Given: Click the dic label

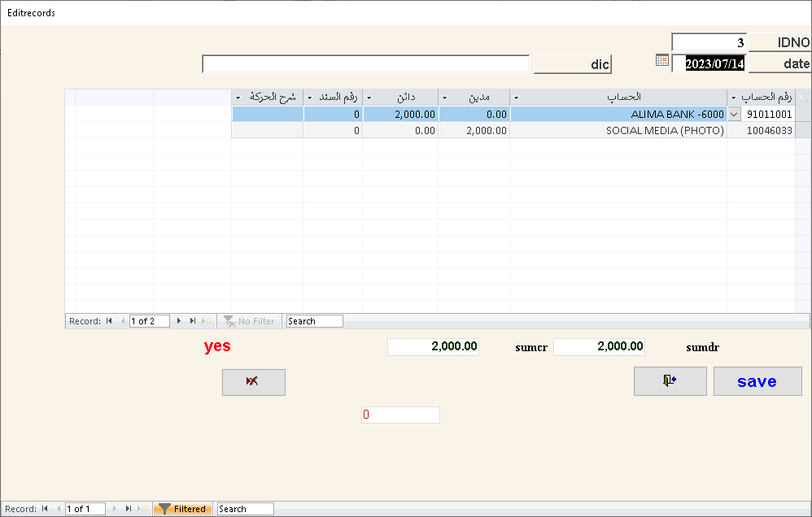Looking at the screenshot, I should coord(573,64).
